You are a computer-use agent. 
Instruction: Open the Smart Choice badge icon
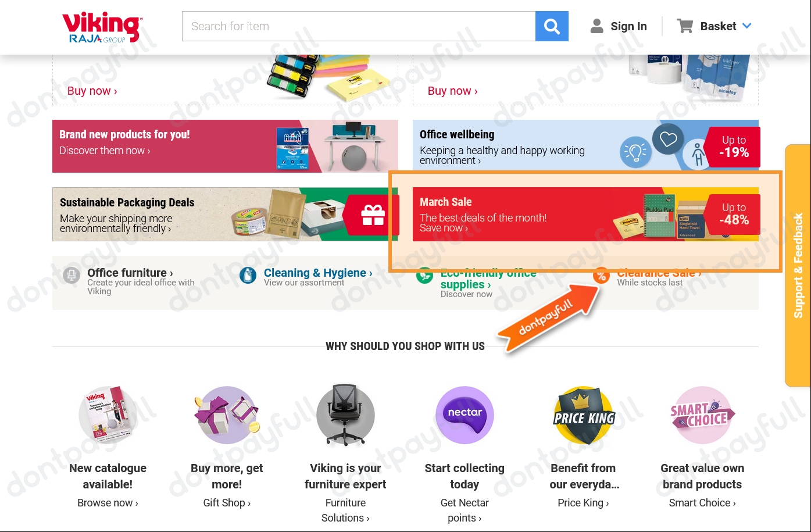(702, 415)
